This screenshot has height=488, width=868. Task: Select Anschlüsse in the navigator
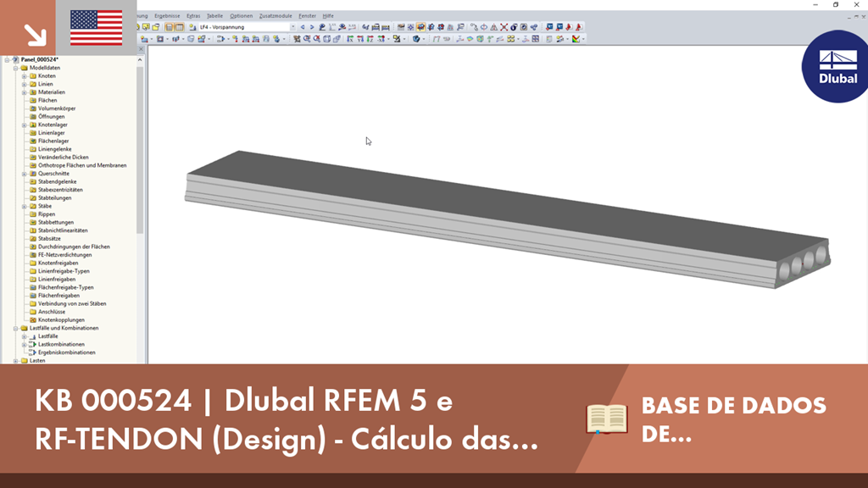tap(52, 312)
